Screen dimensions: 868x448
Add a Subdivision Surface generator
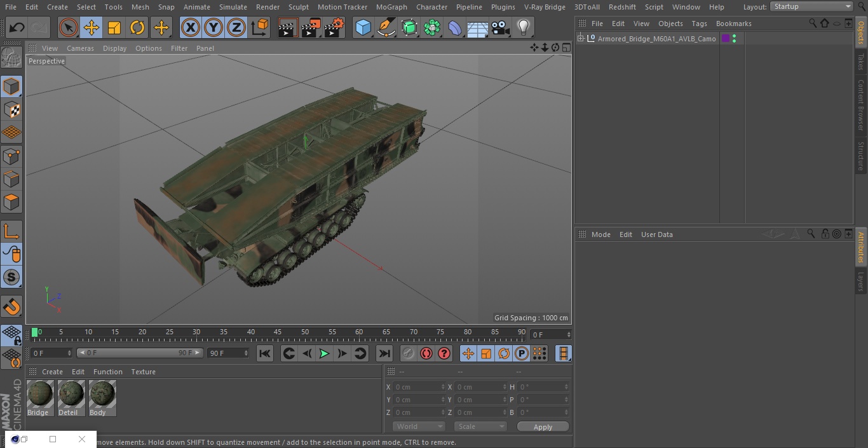[409, 27]
